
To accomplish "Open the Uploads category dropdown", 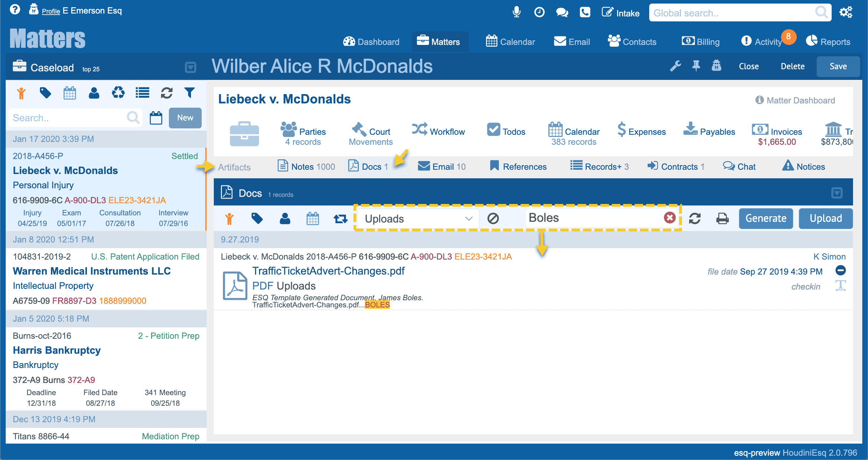I will tap(418, 219).
